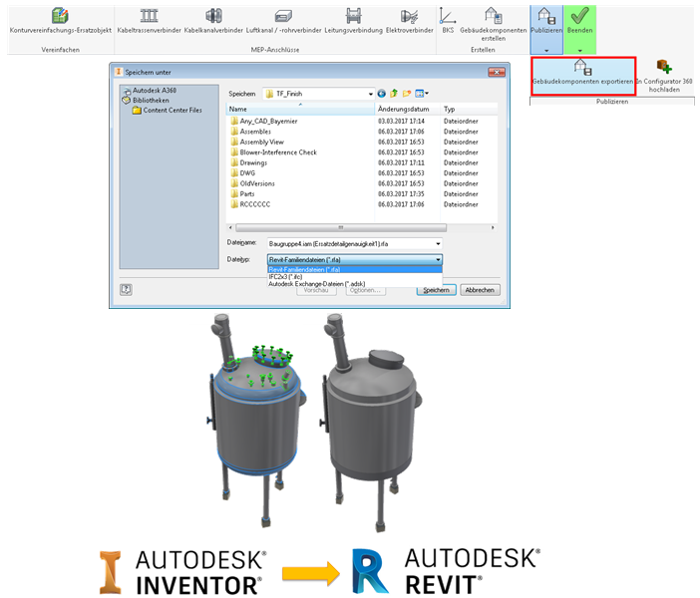The image size is (700, 598).
Task: Choose IFC2x3 (*.ifc) file type
Action: click(x=354, y=277)
